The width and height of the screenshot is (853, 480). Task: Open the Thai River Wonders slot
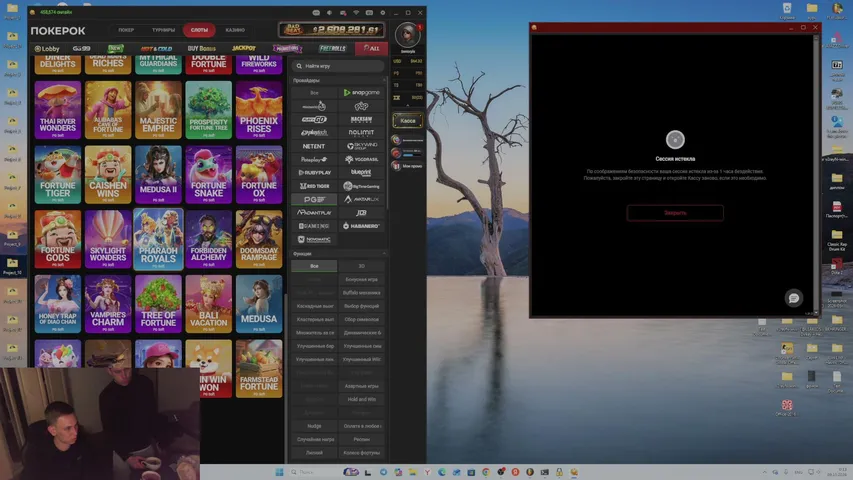[x=58, y=110]
